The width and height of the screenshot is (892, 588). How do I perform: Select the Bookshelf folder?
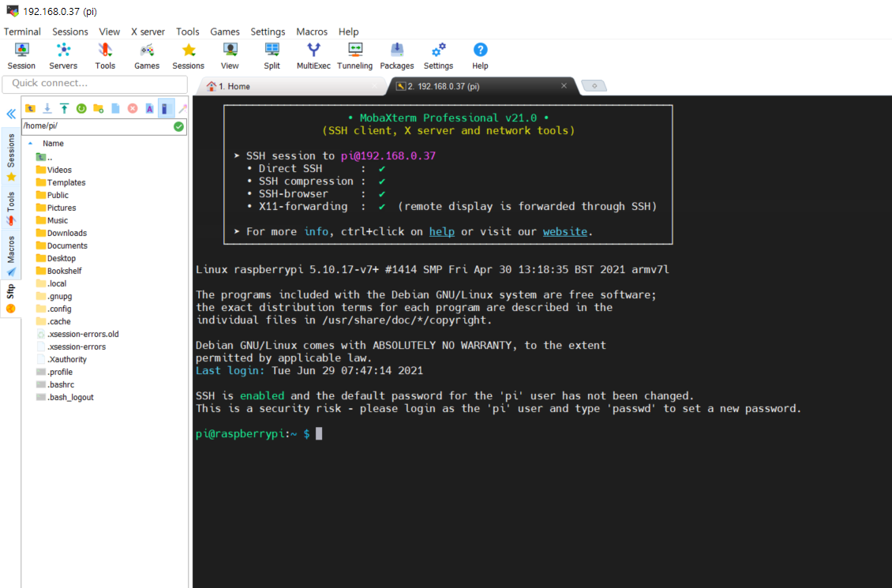click(x=58, y=271)
